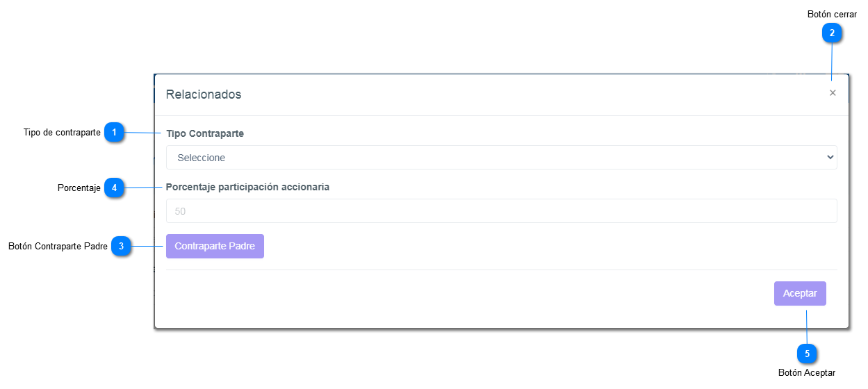This screenshot has width=868, height=389.
Task: Click the 'Botón Contraparte Padre' annotation text
Action: click(x=58, y=247)
